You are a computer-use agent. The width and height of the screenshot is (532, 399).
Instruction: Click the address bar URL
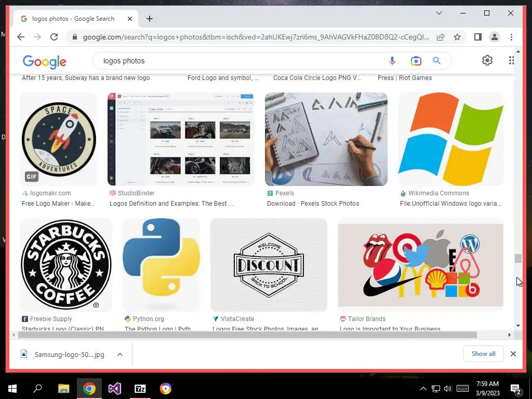(256, 37)
